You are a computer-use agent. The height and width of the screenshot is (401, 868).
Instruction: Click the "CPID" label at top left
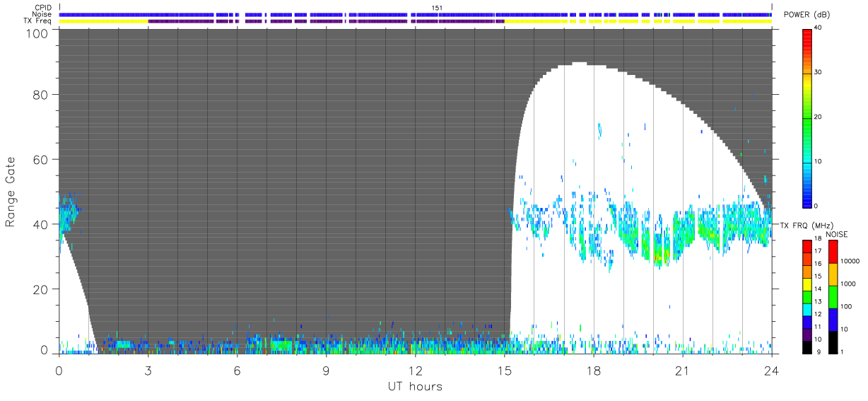click(x=44, y=8)
